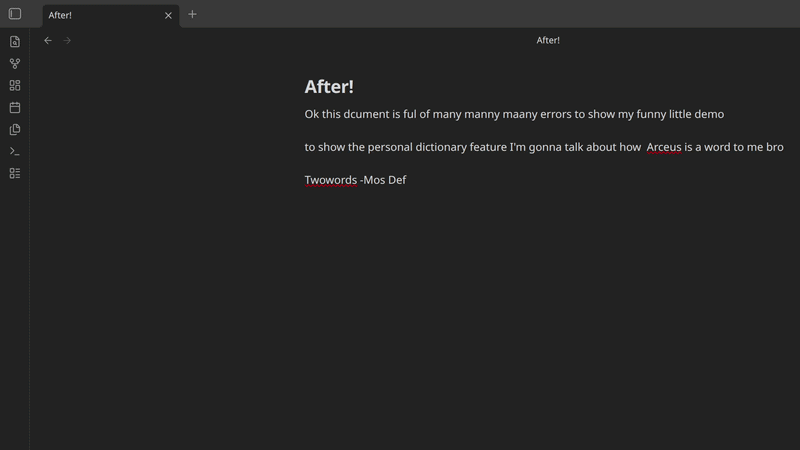The image size is (800, 450).
Task: Open the graph view icon
Action: (15, 63)
